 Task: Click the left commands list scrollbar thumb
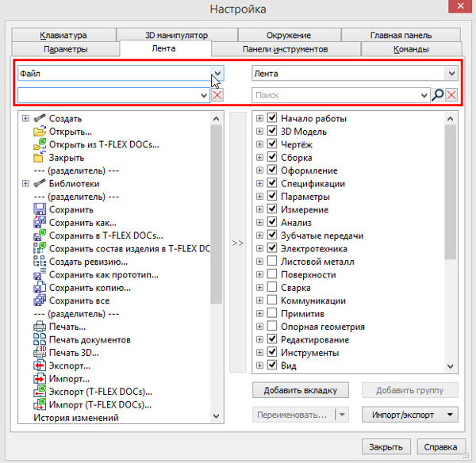(216, 214)
